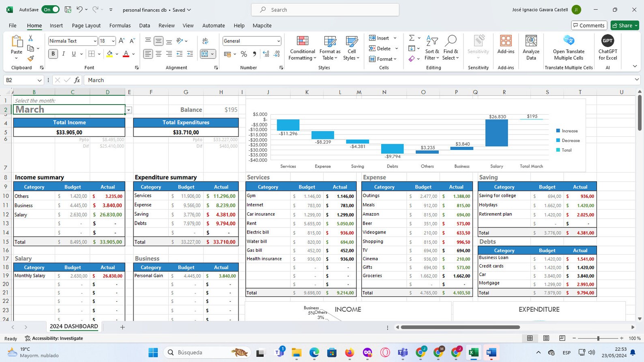
Task: Switch to Page Layout view in status bar
Action: click(546, 338)
